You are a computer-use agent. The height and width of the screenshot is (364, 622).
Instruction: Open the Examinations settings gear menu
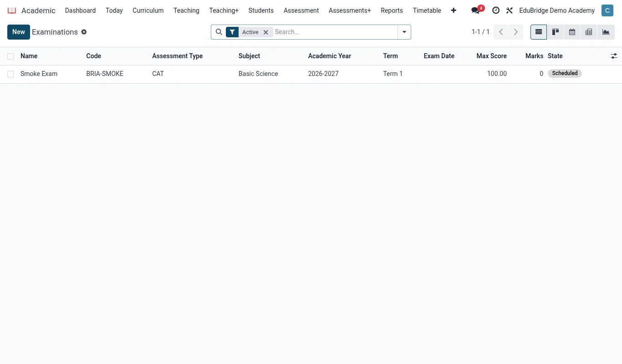click(x=84, y=32)
